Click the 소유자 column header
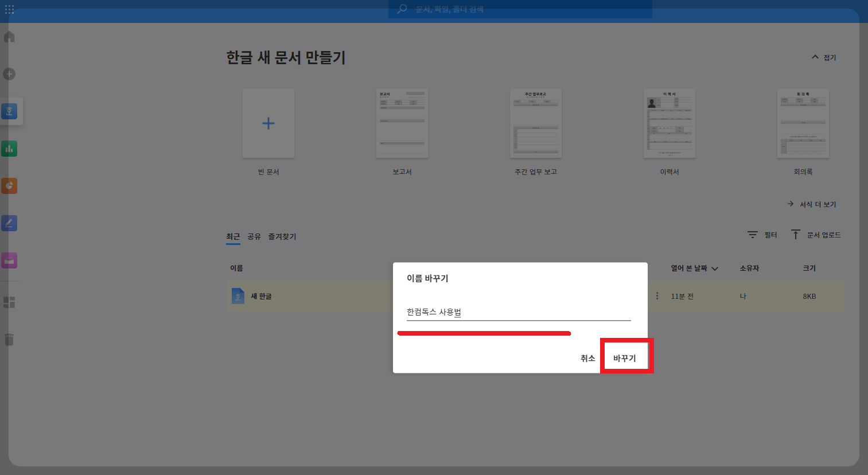This screenshot has width=868, height=475. 749,268
